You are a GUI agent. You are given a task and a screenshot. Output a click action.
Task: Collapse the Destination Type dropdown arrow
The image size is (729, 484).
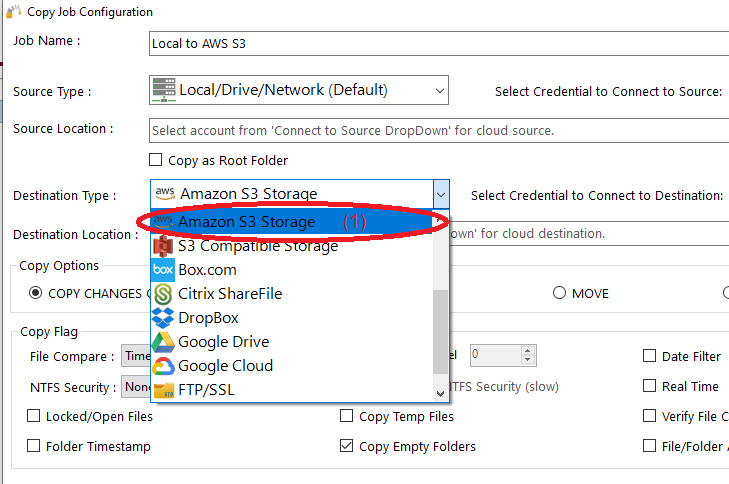pos(440,194)
